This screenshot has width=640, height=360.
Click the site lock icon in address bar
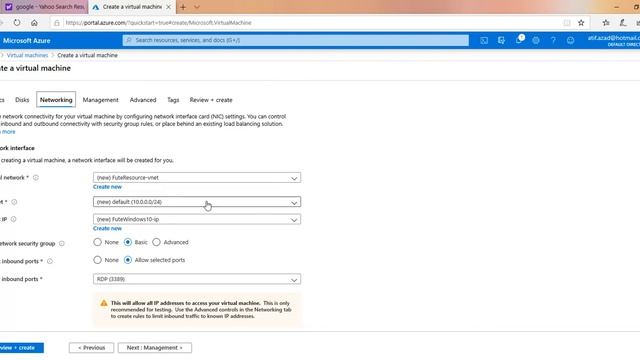pos(57,23)
